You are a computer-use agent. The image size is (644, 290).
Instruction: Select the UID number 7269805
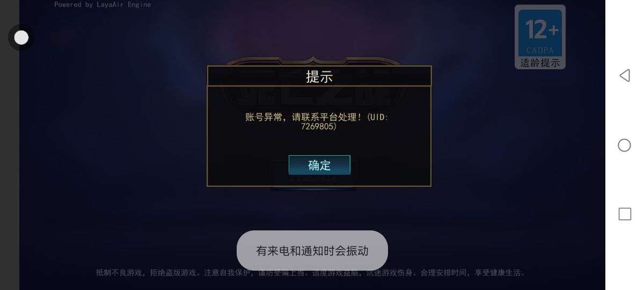coord(318,127)
